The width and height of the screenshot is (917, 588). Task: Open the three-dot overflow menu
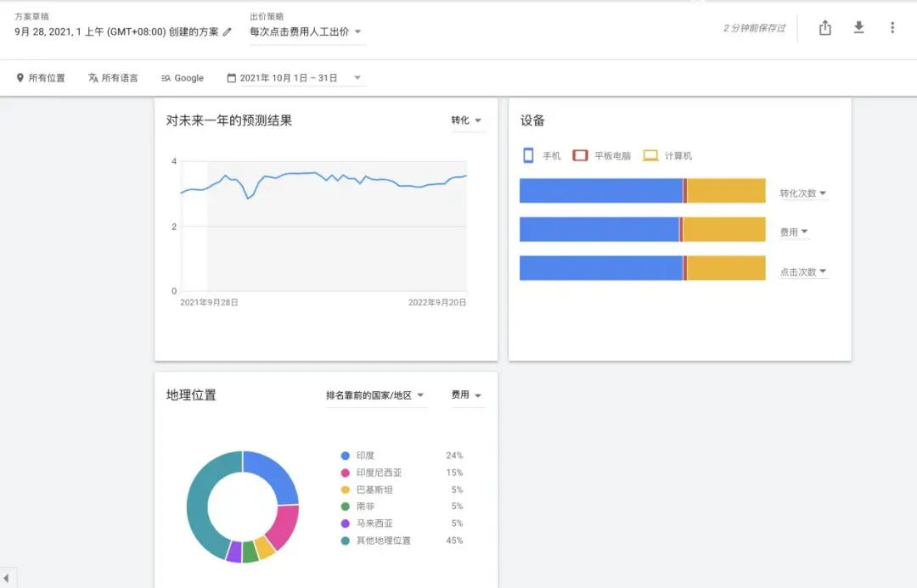pos(892,27)
